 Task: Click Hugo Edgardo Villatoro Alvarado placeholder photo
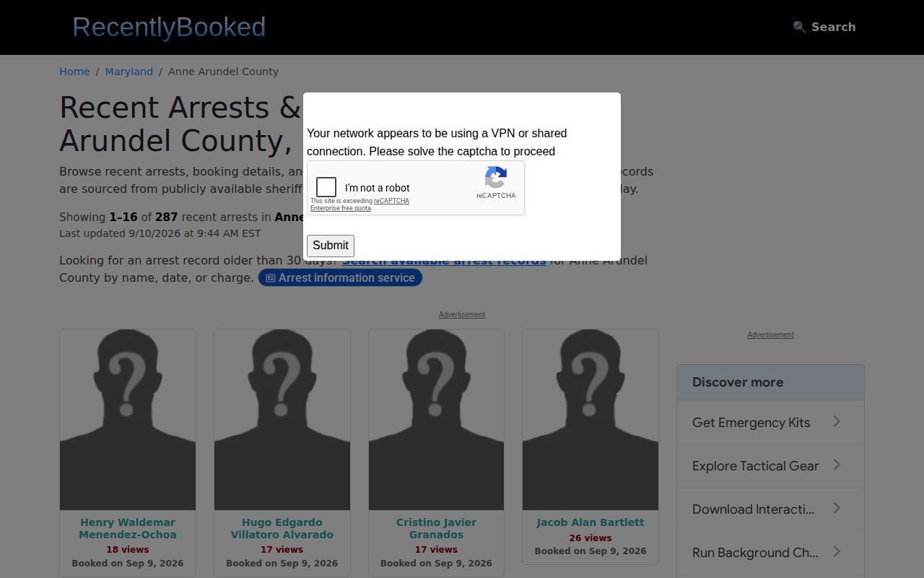[x=282, y=420]
